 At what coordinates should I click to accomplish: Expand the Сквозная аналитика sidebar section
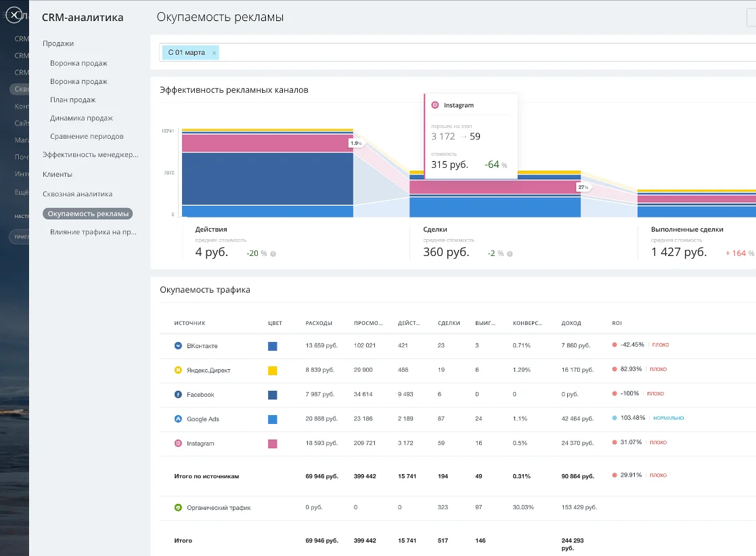(77, 194)
